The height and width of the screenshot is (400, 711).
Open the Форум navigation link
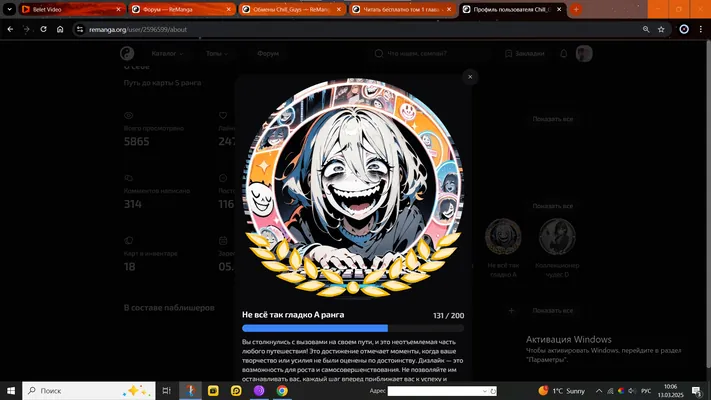pyautogui.click(x=268, y=54)
